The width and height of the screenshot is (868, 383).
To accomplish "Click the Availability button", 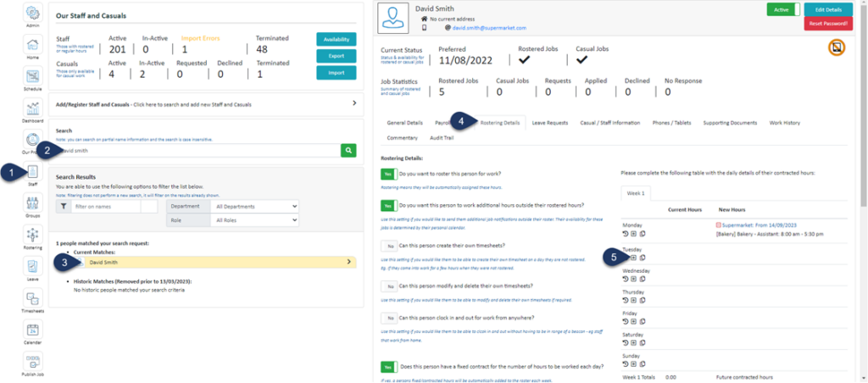I will tap(336, 39).
